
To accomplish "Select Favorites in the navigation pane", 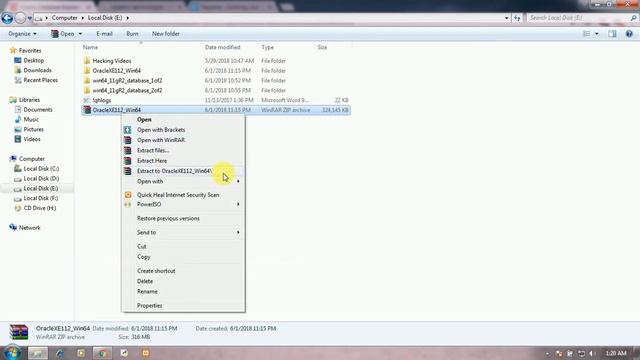I will tap(30, 51).
